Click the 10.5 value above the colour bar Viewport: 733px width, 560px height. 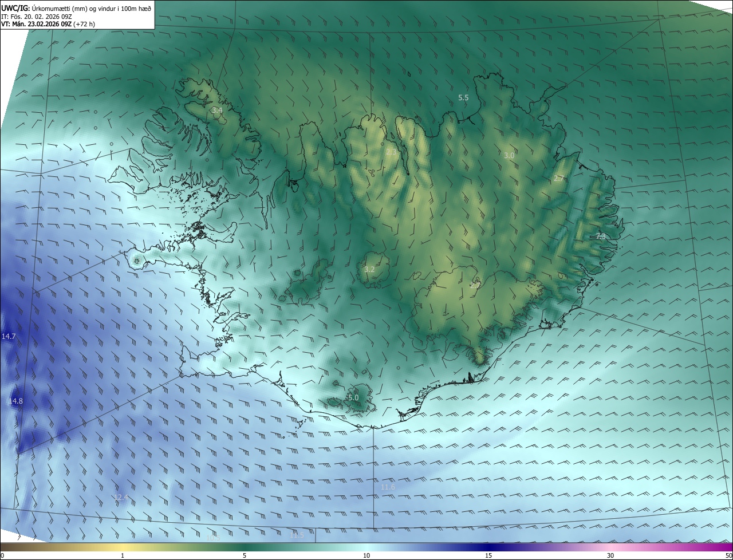[213, 538]
